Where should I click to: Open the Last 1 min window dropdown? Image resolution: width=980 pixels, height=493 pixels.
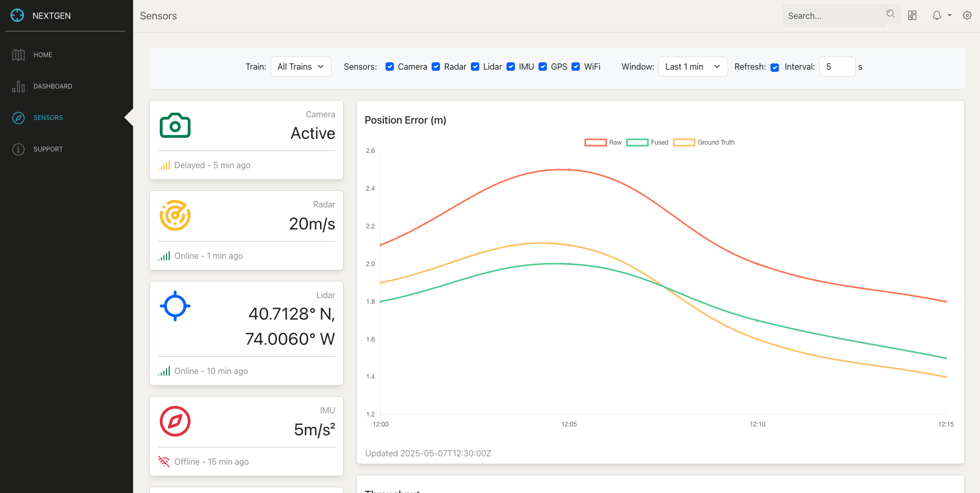point(692,67)
